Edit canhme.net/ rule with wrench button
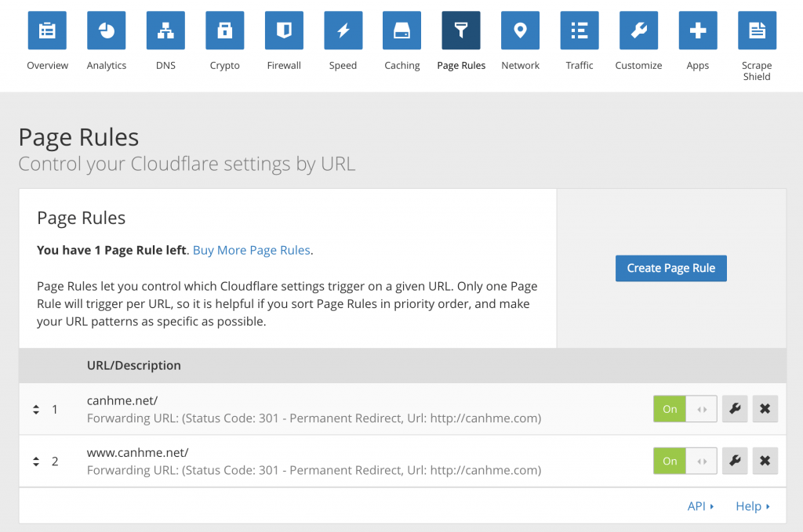Viewport: 803px width, 532px height. point(735,409)
